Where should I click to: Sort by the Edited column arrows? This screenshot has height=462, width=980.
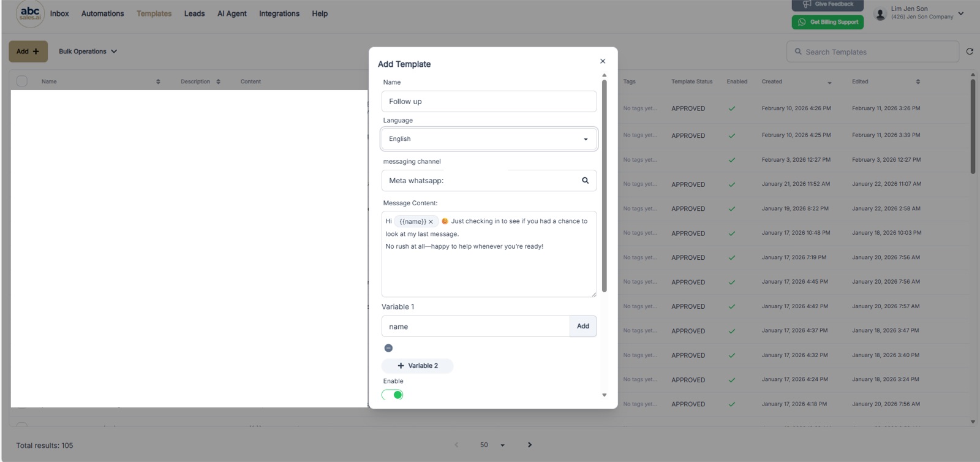click(918, 81)
